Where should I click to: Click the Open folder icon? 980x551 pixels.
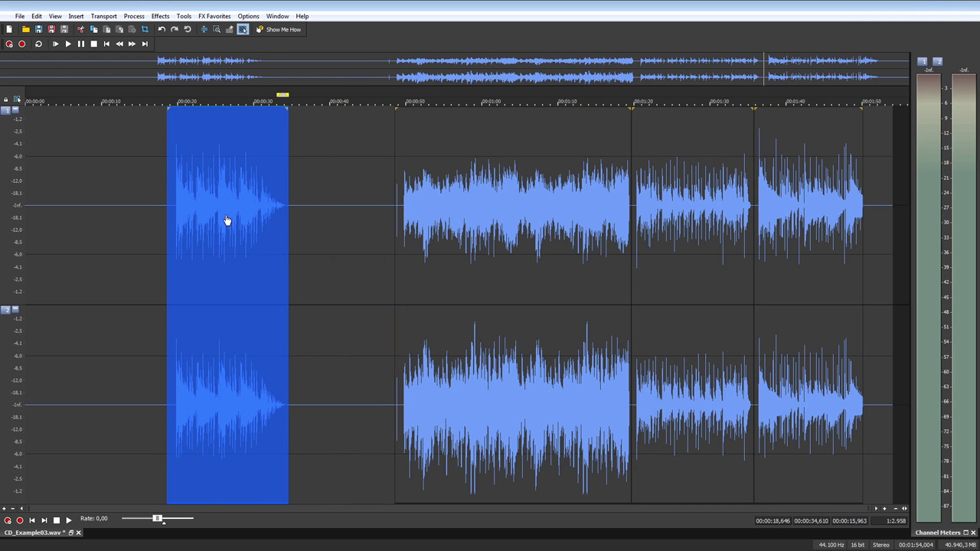pyautogui.click(x=25, y=29)
